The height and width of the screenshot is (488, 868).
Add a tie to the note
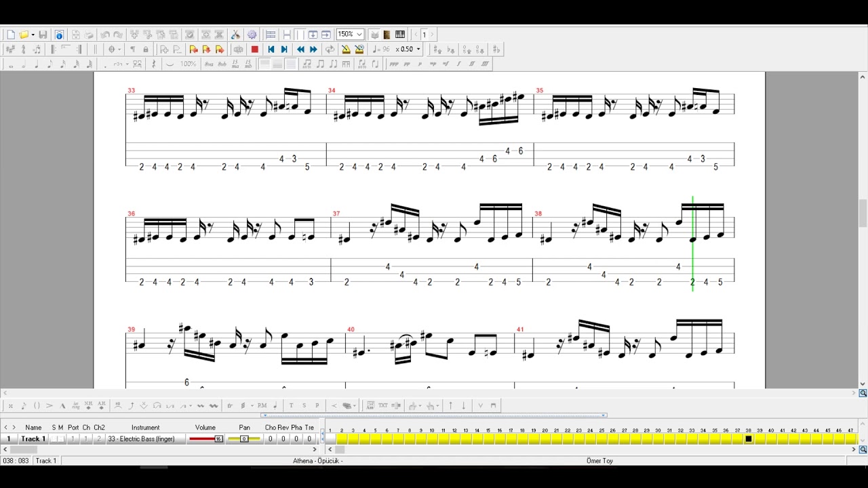170,64
